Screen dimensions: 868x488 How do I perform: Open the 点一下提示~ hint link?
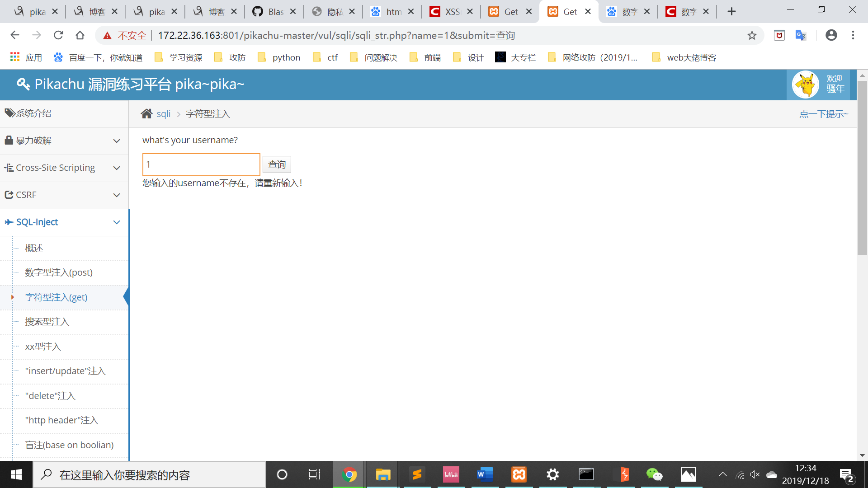(x=823, y=114)
